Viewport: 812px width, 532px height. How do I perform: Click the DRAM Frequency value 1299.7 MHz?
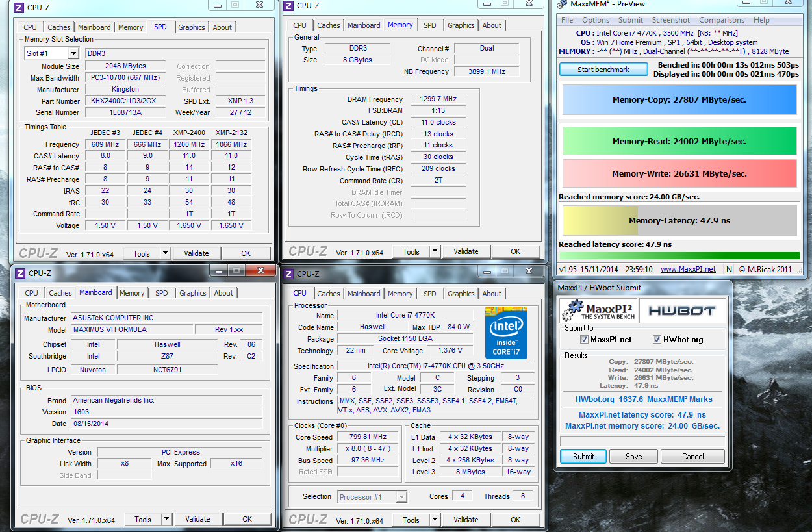click(438, 99)
